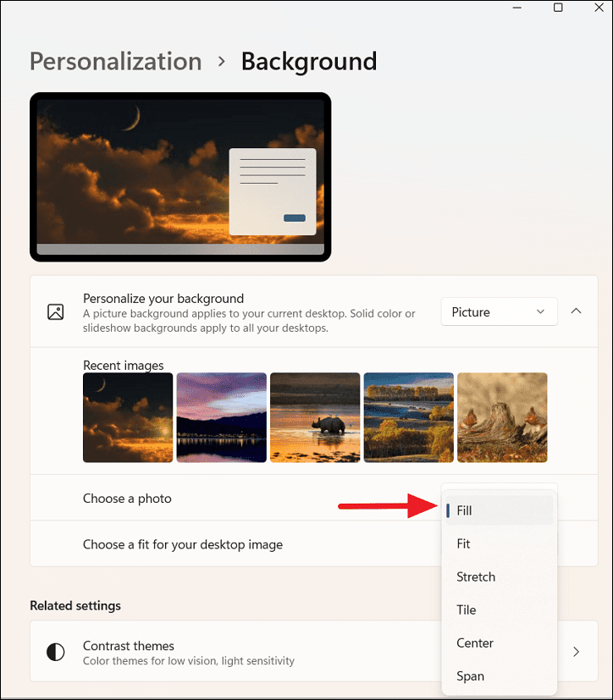Select the autumn river landscape thumbnail
This screenshot has width=613, height=700.
[408, 417]
